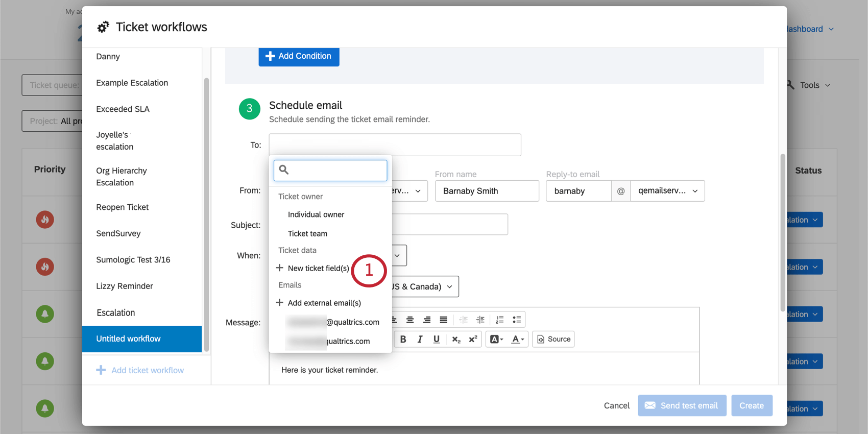Screen dimensions: 868x434
Task: Insert a numbered list
Action: pos(500,320)
